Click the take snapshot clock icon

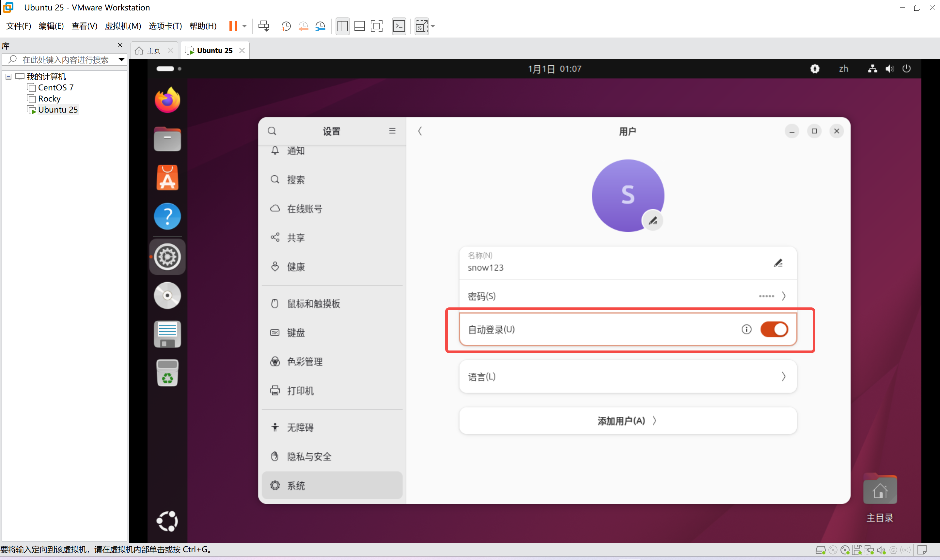pyautogui.click(x=286, y=26)
